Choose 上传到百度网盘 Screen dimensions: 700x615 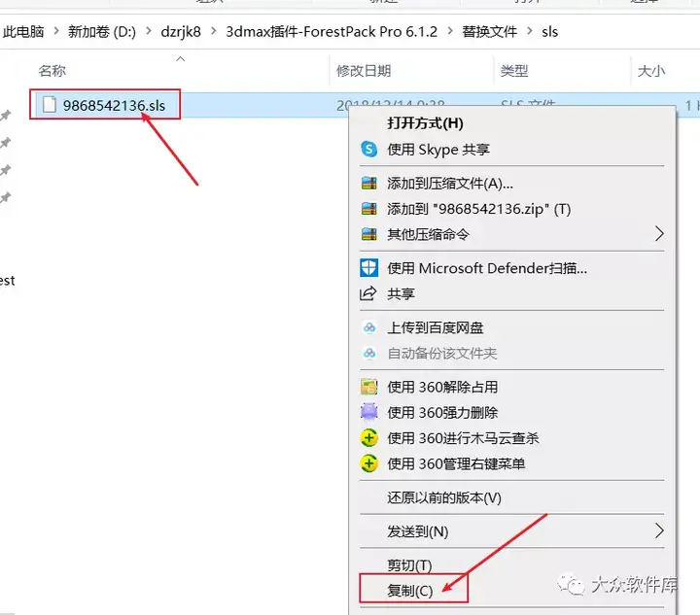[436, 327]
